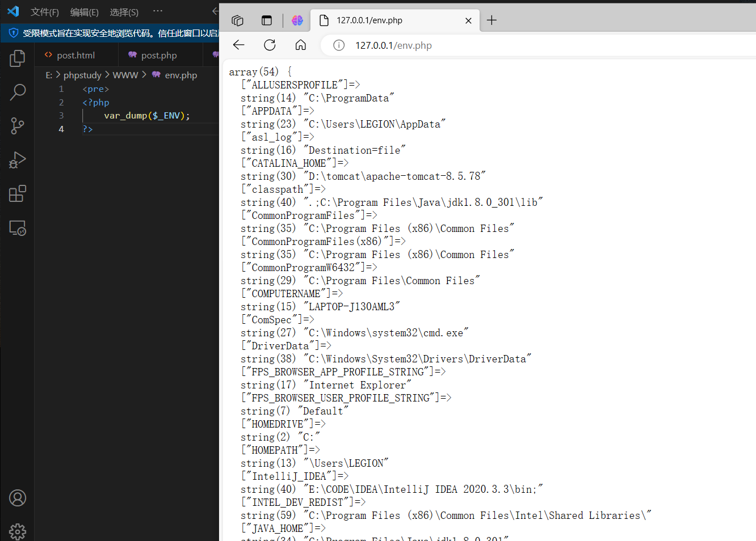Click the <?php opening tag line
This screenshot has height=541, width=756.
pos(95,102)
